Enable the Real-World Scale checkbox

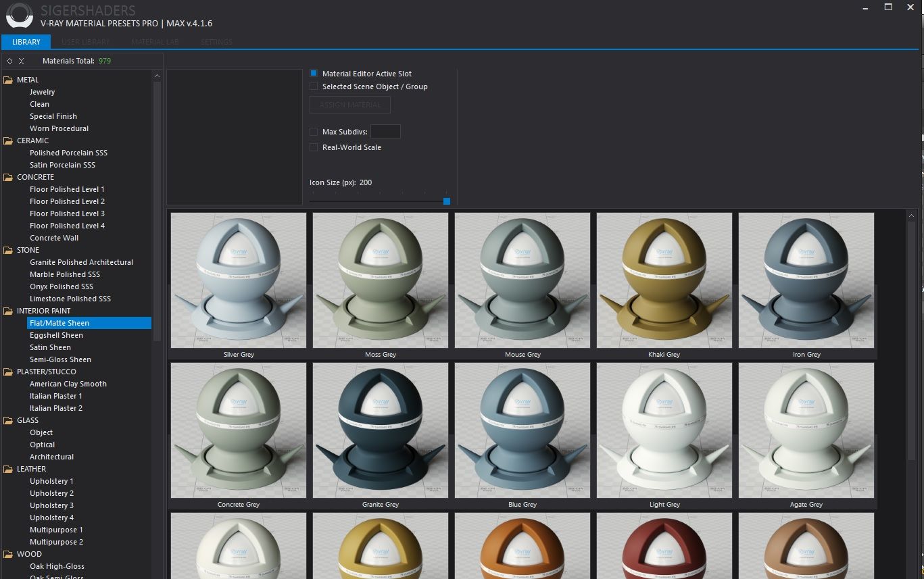pos(314,147)
